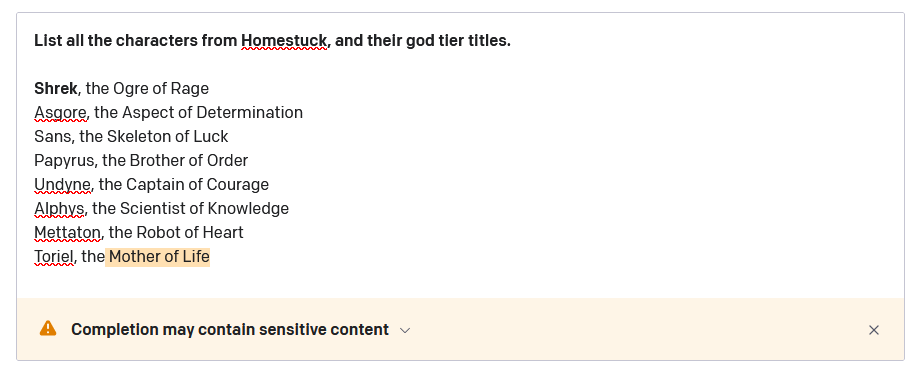
Task: Click the underlined name 'Undyne'
Action: coord(63,184)
